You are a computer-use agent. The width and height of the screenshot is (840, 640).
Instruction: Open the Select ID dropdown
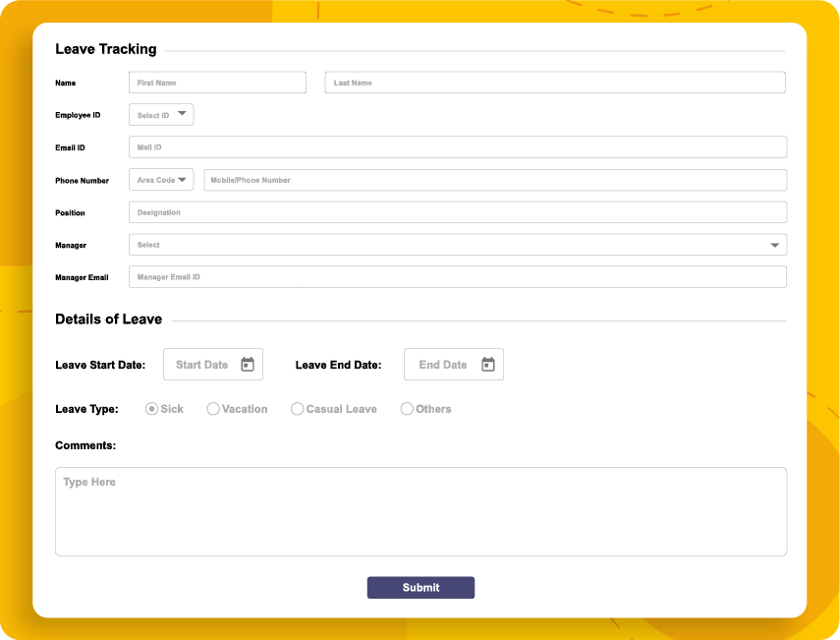pyautogui.click(x=160, y=114)
